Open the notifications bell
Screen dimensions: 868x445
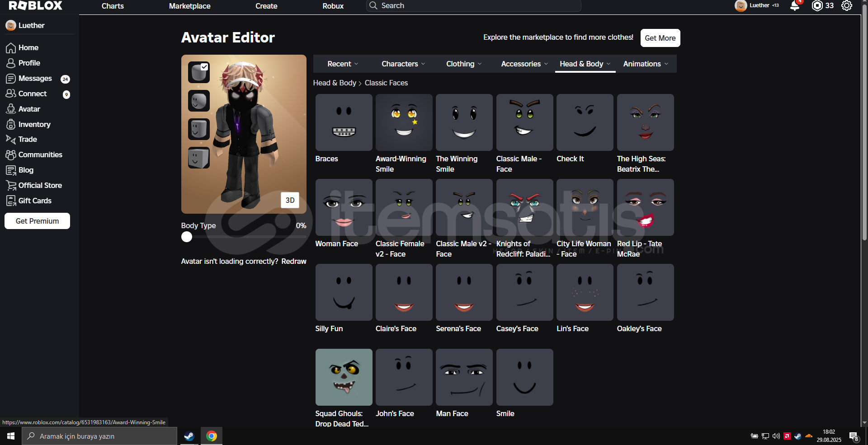coord(795,5)
